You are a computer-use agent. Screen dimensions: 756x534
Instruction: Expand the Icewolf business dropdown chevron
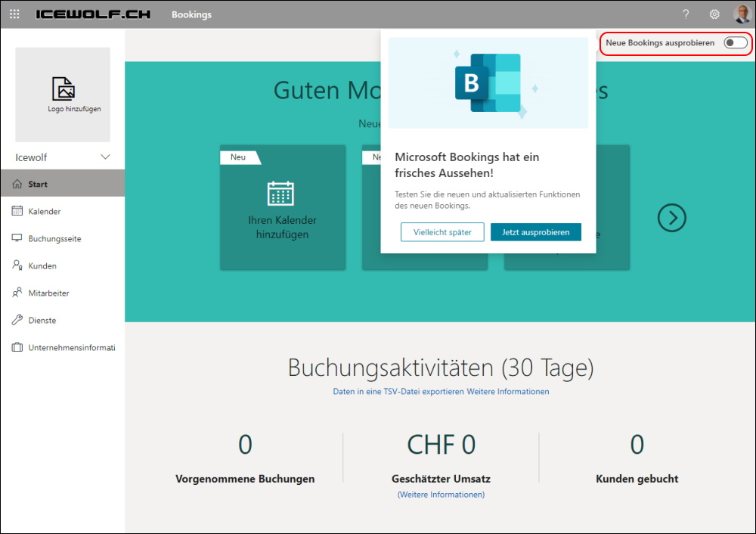pos(105,157)
